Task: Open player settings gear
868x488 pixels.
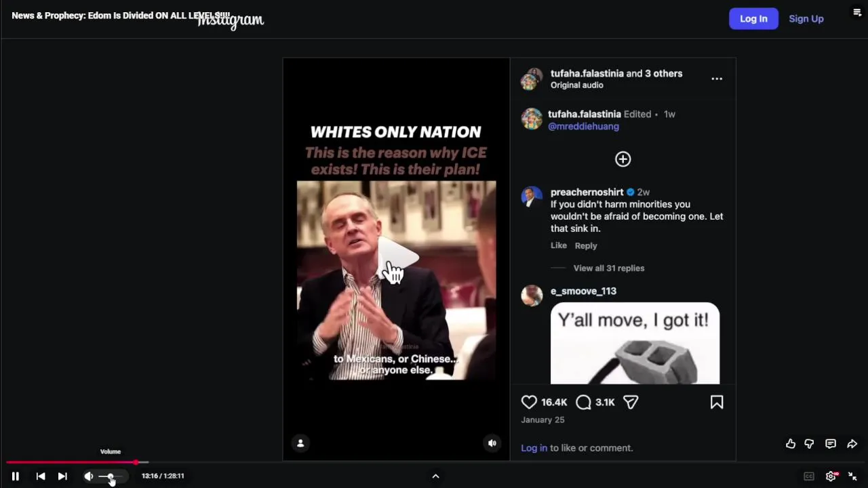Action: point(831,476)
